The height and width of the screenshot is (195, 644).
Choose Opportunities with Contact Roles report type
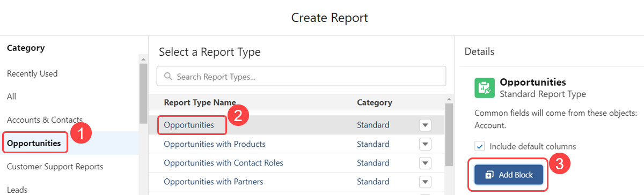coord(223,163)
